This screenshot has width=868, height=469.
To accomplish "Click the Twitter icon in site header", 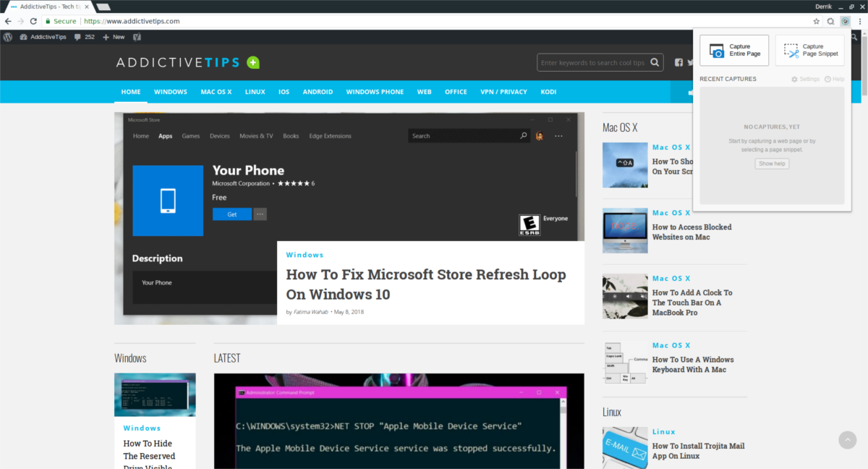I will pyautogui.click(x=691, y=63).
